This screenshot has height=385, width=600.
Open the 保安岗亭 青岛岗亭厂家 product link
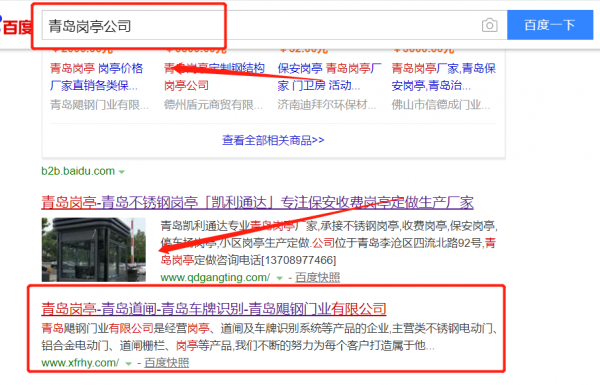(x=329, y=77)
